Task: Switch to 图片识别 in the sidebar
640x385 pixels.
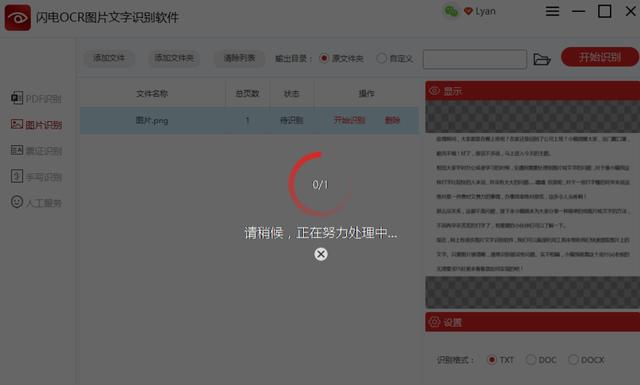Action: pyautogui.click(x=36, y=124)
